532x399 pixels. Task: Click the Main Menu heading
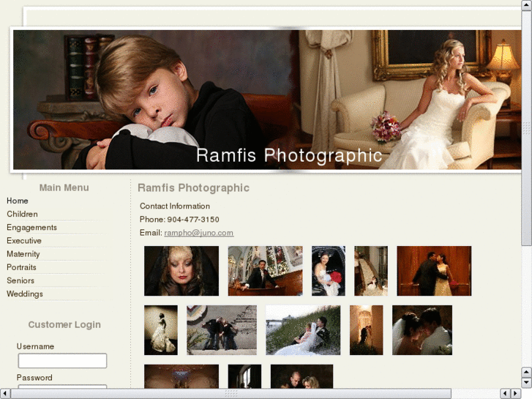(x=64, y=187)
